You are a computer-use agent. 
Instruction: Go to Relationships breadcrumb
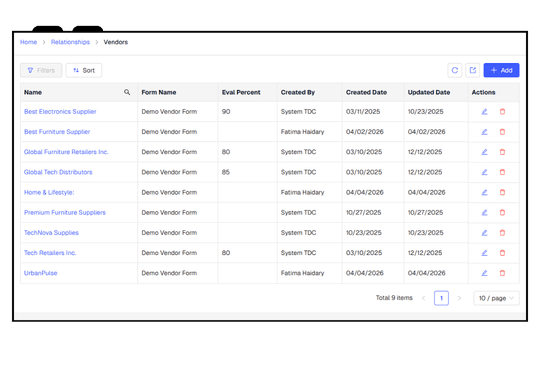pyautogui.click(x=70, y=42)
